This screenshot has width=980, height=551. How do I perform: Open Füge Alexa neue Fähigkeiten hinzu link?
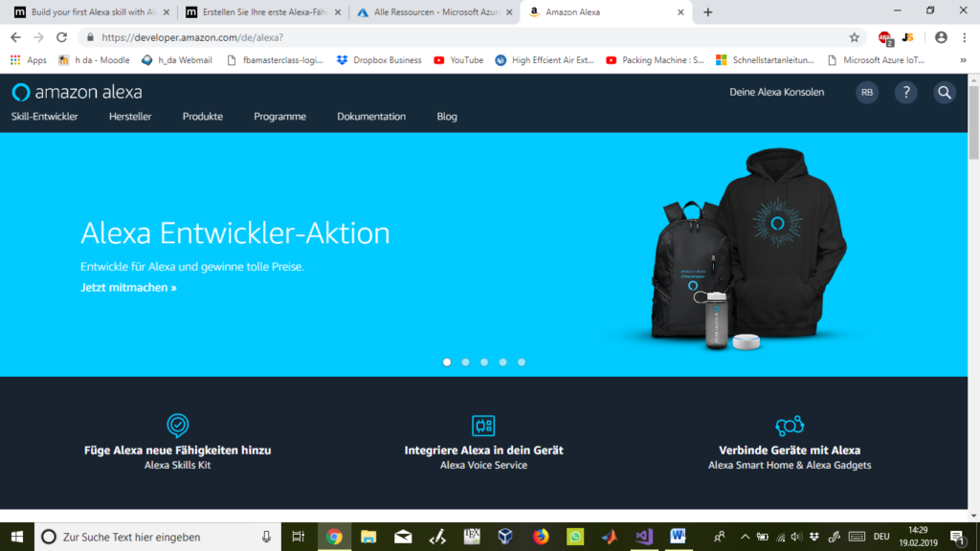[177, 450]
